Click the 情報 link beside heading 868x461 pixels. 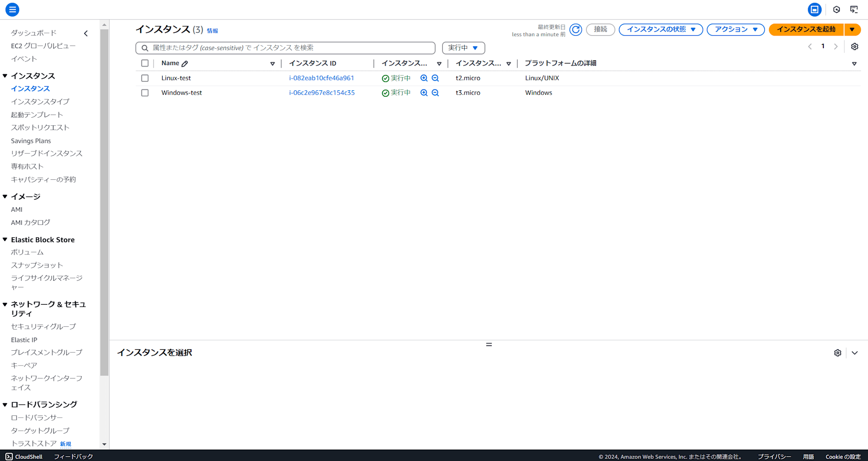pyautogui.click(x=213, y=31)
